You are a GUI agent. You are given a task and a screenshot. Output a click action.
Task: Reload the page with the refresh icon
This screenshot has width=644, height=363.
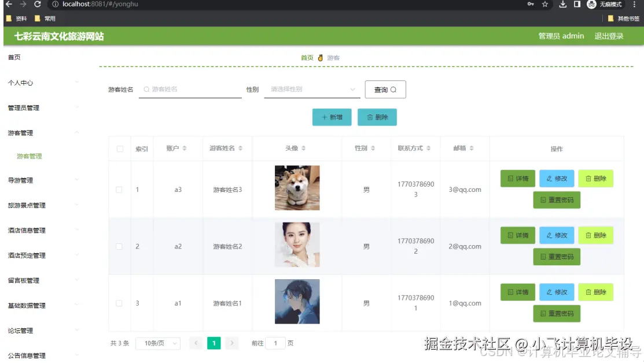point(38,4)
